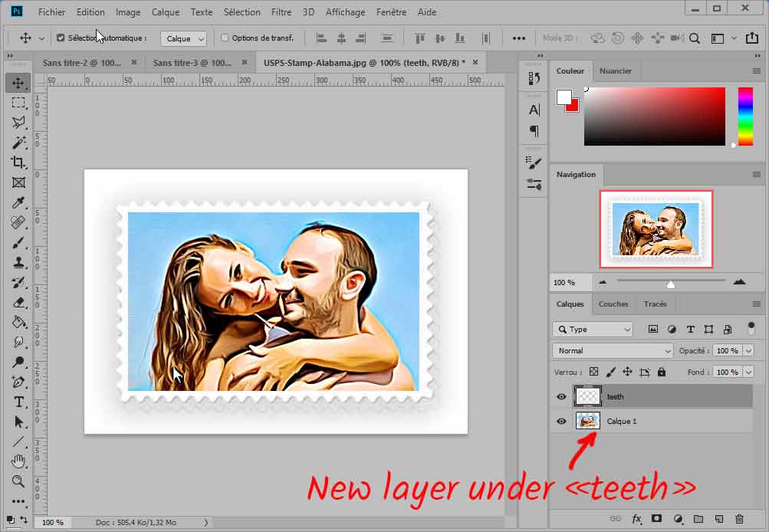The height and width of the screenshot is (532, 769).
Task: Open the Calque auto-select dropdown
Action: (x=183, y=38)
